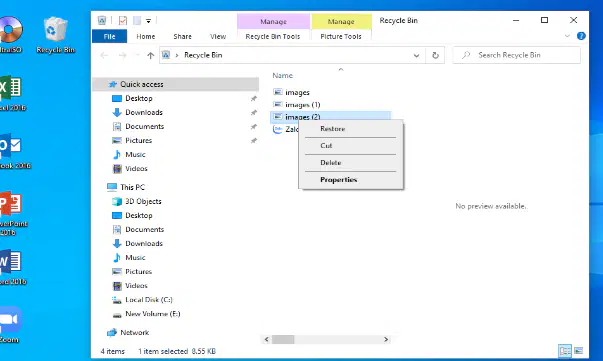Select the file named images
Image resolution: width=603 pixels, height=361 pixels.
pos(297,92)
